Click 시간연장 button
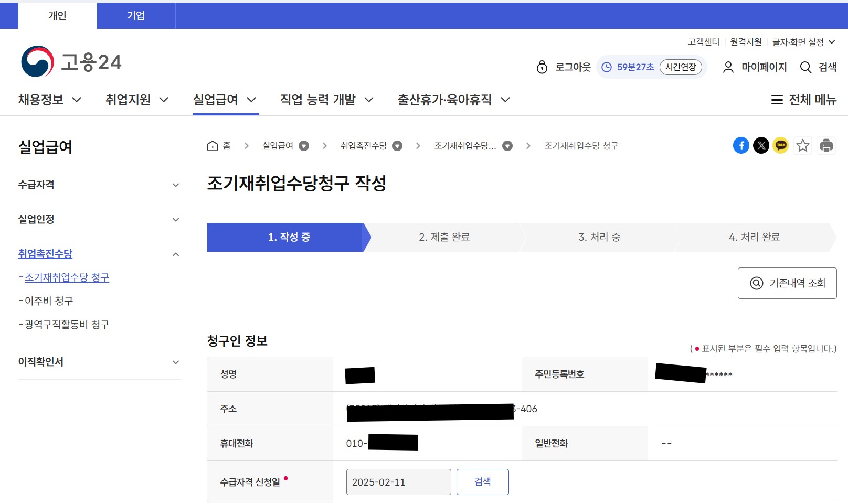 [x=681, y=67]
